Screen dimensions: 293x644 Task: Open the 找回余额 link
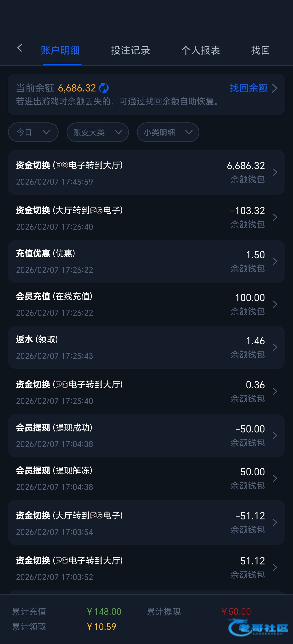[x=248, y=88]
